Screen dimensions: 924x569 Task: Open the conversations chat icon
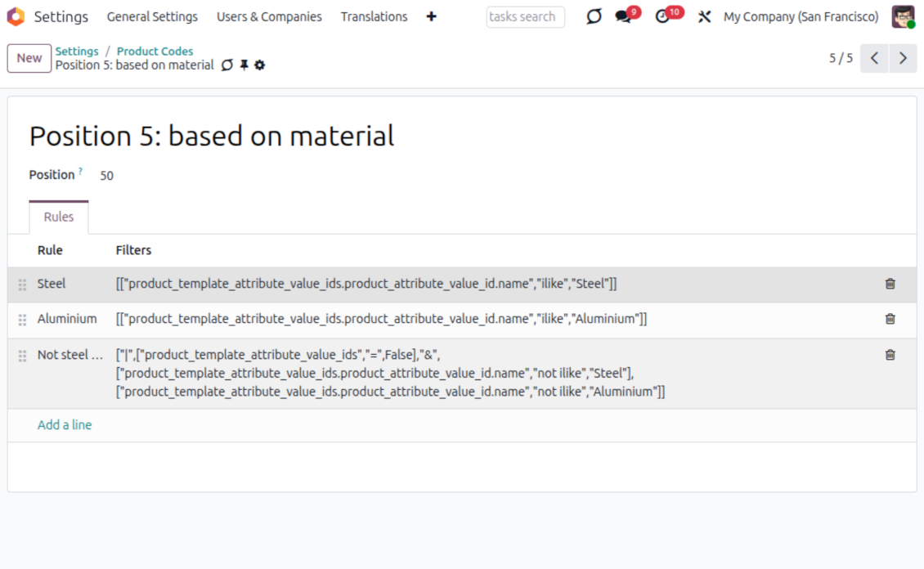(x=624, y=17)
